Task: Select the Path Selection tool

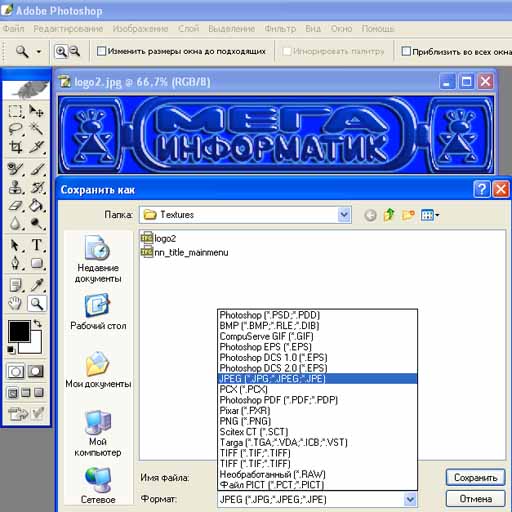Action: pos(15,245)
